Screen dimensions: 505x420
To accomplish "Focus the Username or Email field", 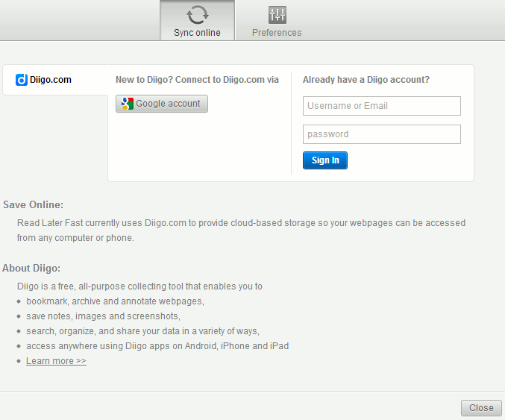I will coord(382,106).
